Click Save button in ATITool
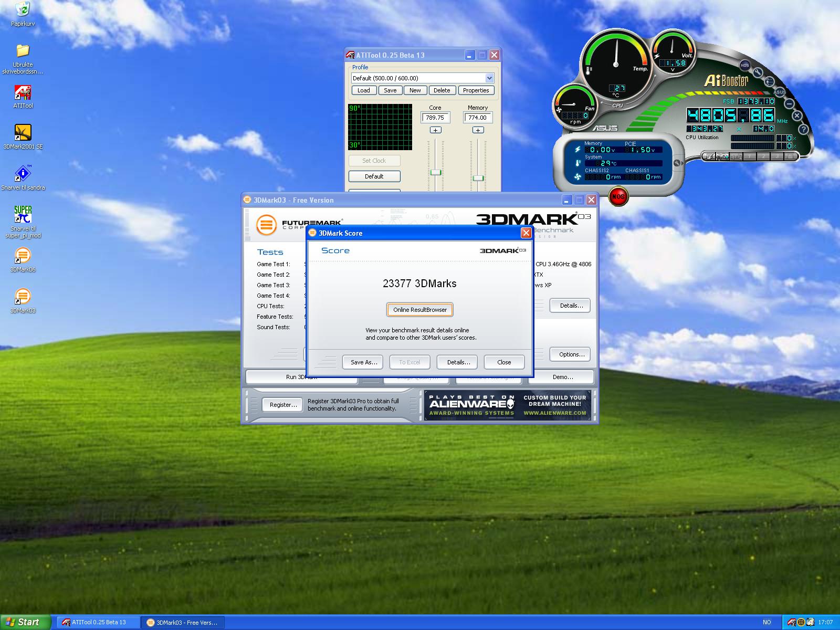 tap(390, 90)
